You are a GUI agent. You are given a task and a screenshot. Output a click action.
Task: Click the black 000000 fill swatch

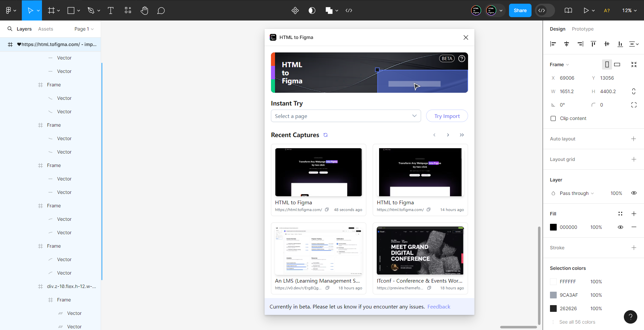[553, 227]
